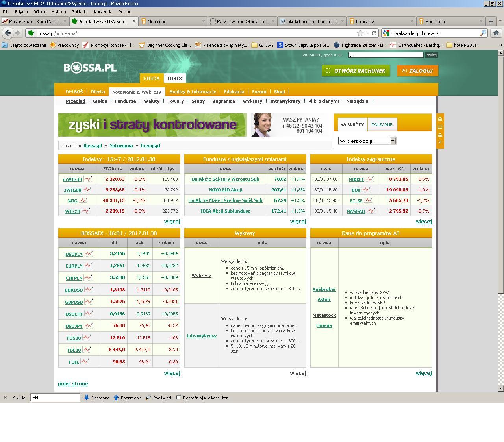Close the find bar with the X
This screenshot has height=442, width=504.
point(5,398)
